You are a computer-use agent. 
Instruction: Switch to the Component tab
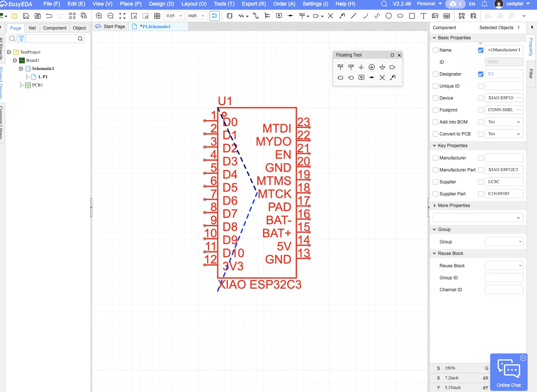tap(55, 28)
